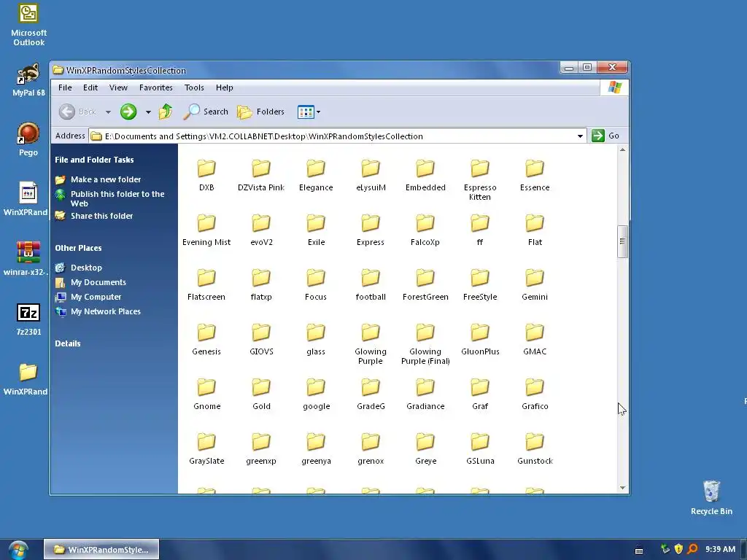Click Share this folder

point(101,216)
